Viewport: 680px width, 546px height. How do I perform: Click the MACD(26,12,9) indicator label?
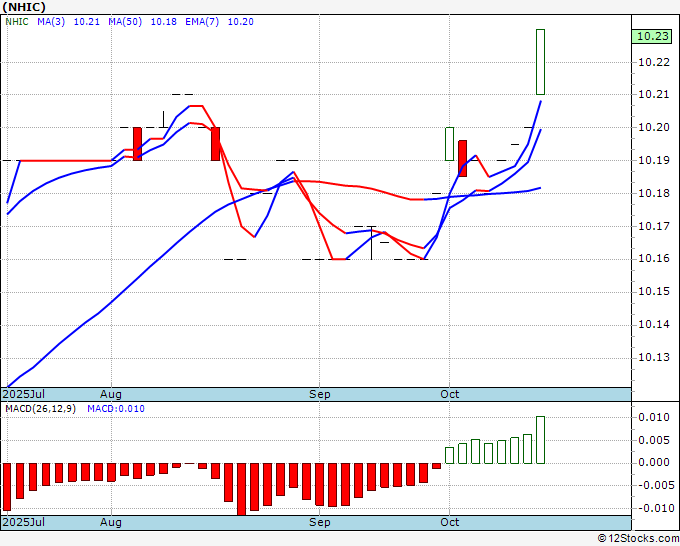coord(40,409)
